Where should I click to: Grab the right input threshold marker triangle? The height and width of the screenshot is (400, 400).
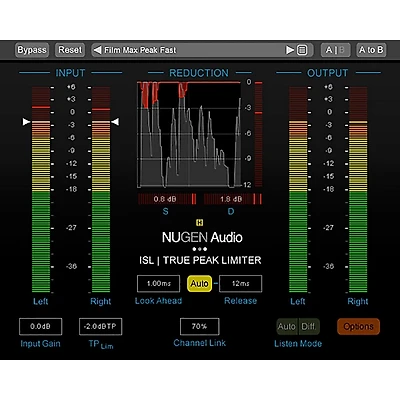(115, 122)
